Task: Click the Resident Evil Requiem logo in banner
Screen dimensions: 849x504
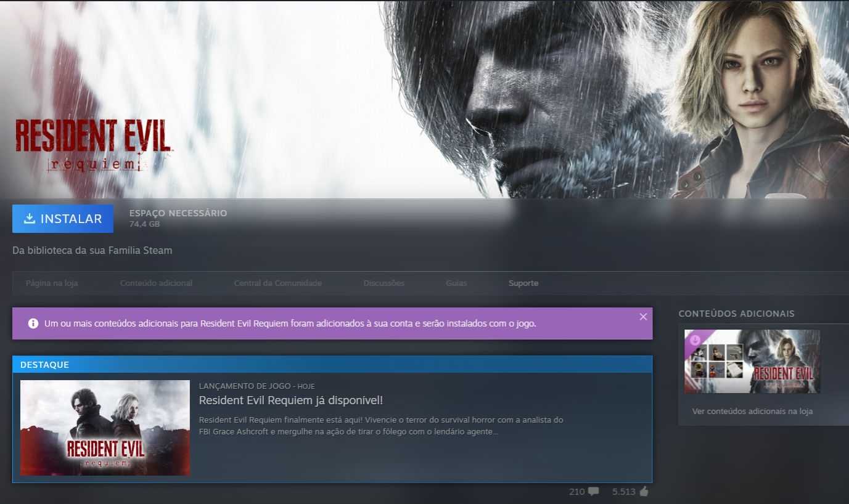Action: [93, 145]
